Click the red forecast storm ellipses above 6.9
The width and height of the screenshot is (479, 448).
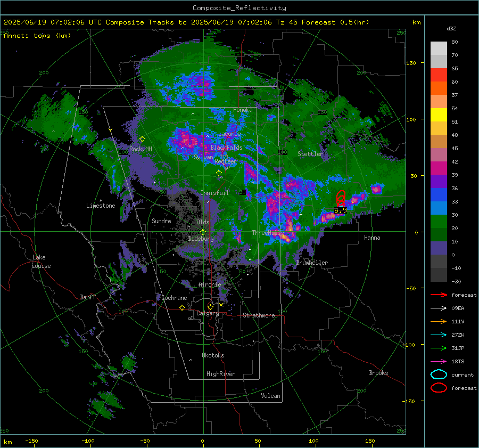tap(341, 198)
